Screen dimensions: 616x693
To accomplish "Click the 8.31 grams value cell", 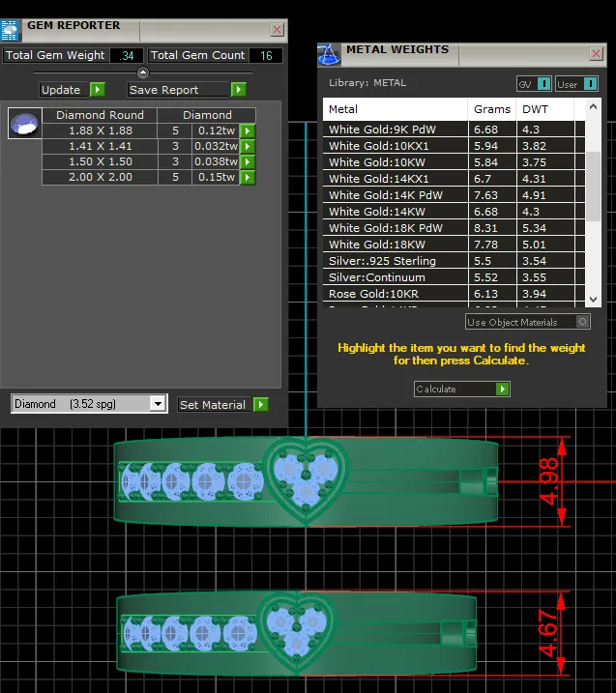I will click(x=492, y=227).
